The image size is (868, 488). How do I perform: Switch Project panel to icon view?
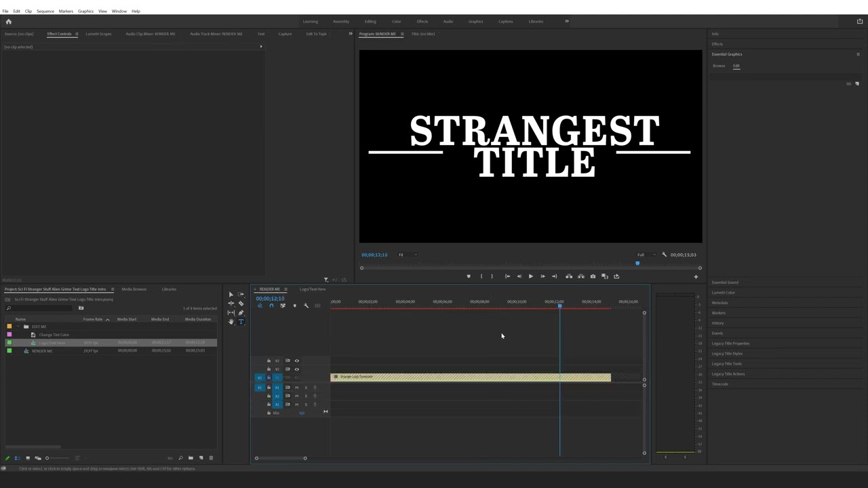pos(28,458)
